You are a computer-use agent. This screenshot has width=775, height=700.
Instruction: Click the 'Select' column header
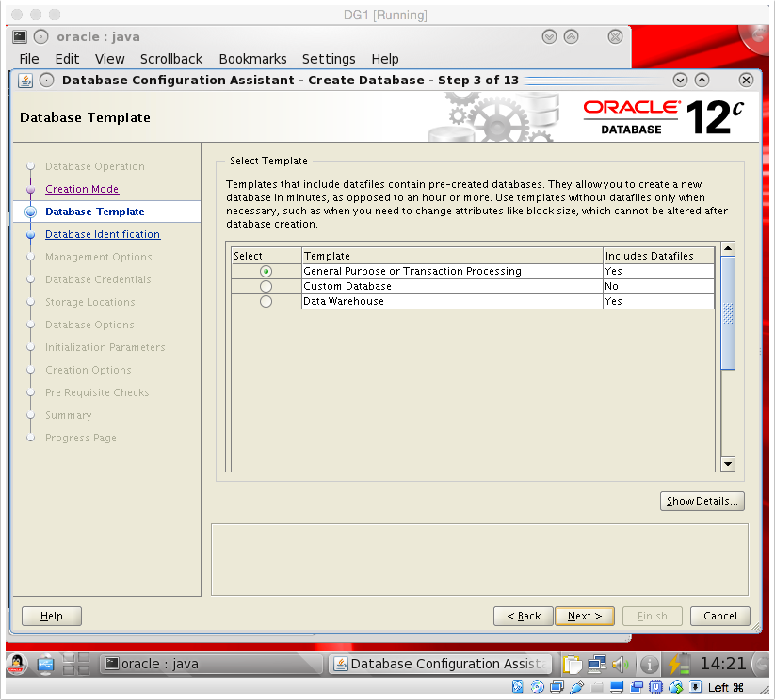point(266,256)
